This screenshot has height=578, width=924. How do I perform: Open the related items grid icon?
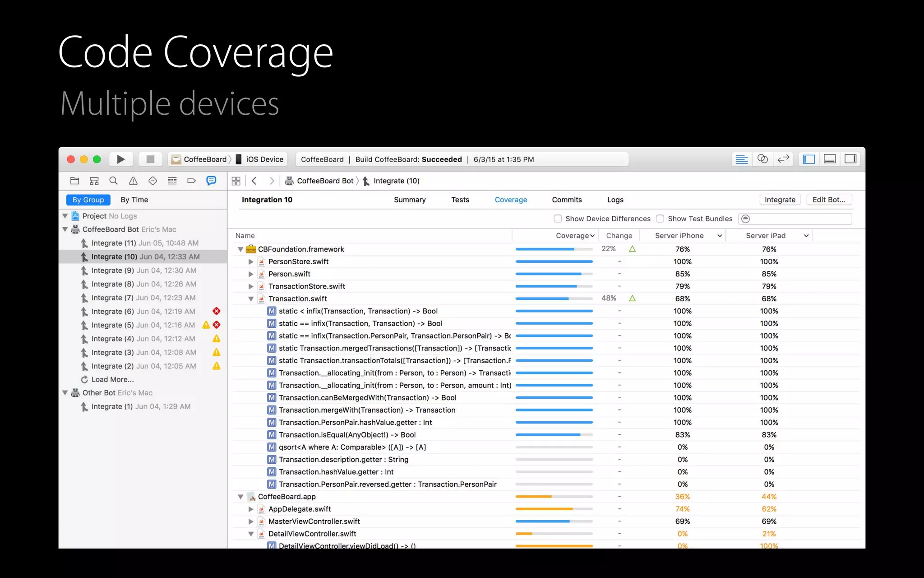236,181
